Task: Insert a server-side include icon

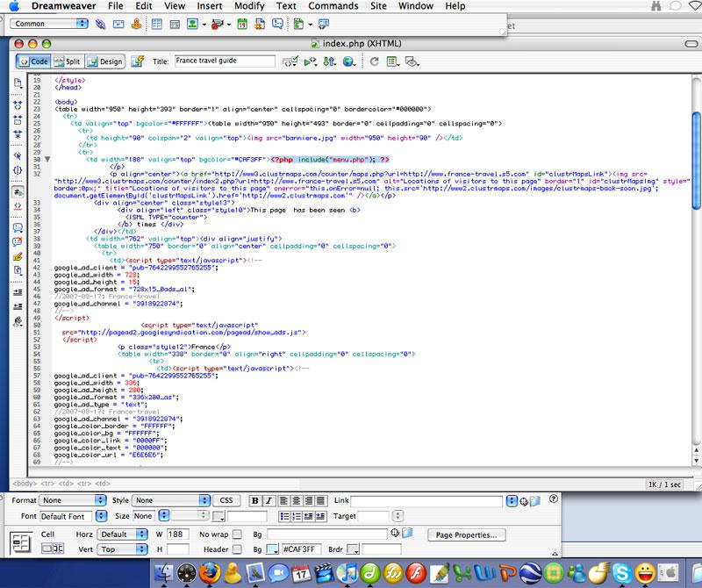Action: coord(260,24)
